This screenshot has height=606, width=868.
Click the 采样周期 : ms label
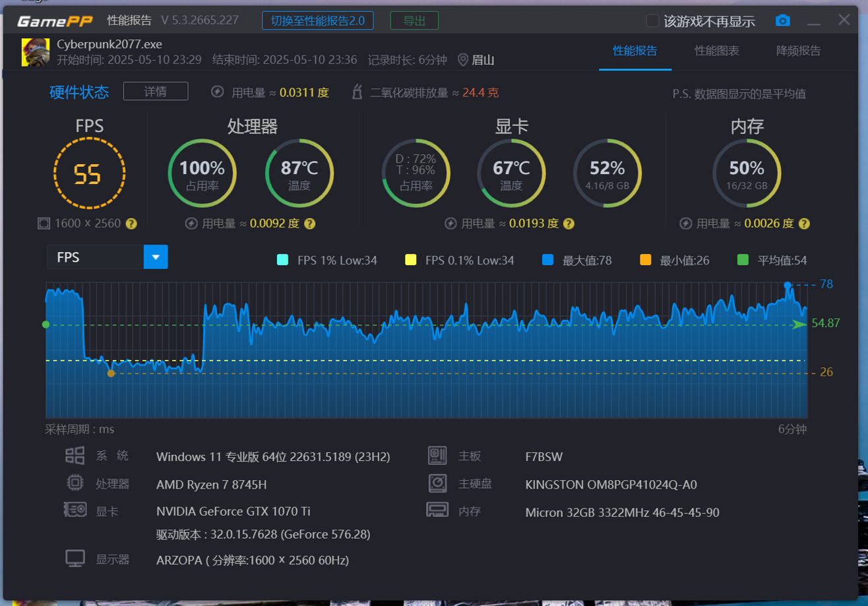(x=80, y=429)
